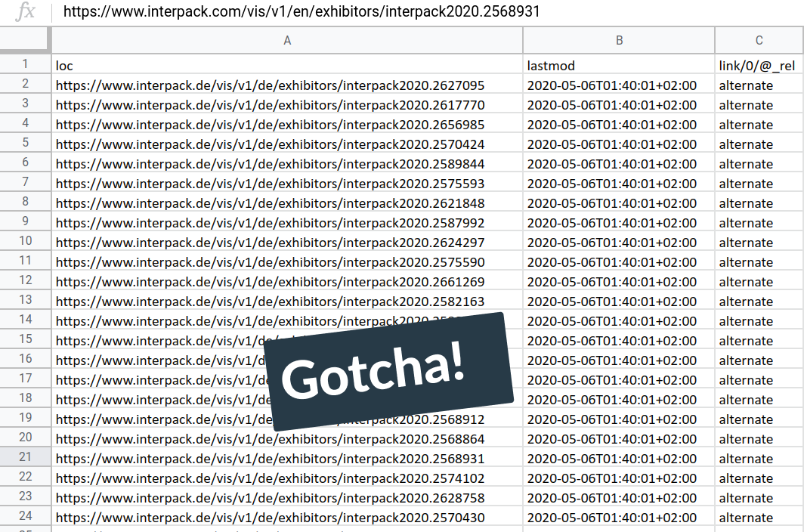The height and width of the screenshot is (532, 804).
Task: Click URL cell ending in 2568864
Action: tap(287, 439)
